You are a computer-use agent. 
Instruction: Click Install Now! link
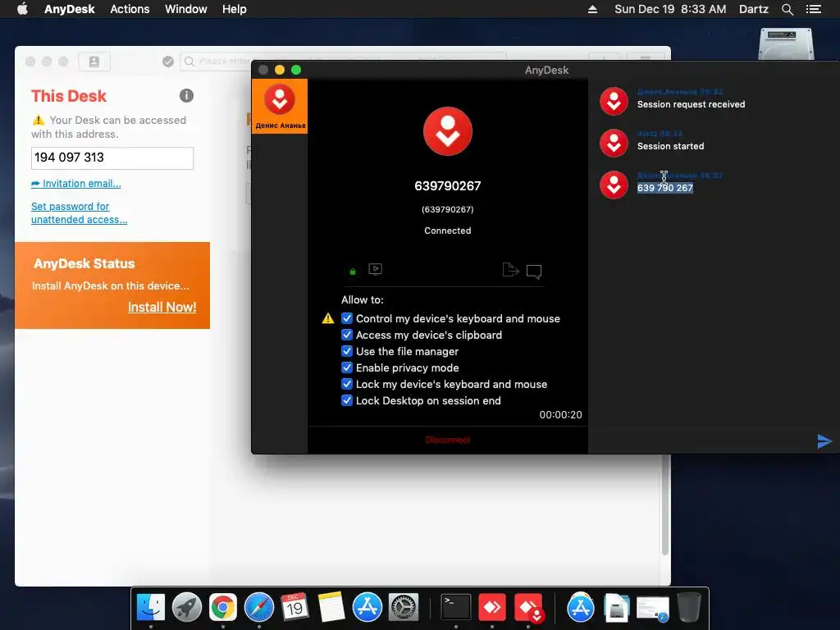pyautogui.click(x=162, y=307)
